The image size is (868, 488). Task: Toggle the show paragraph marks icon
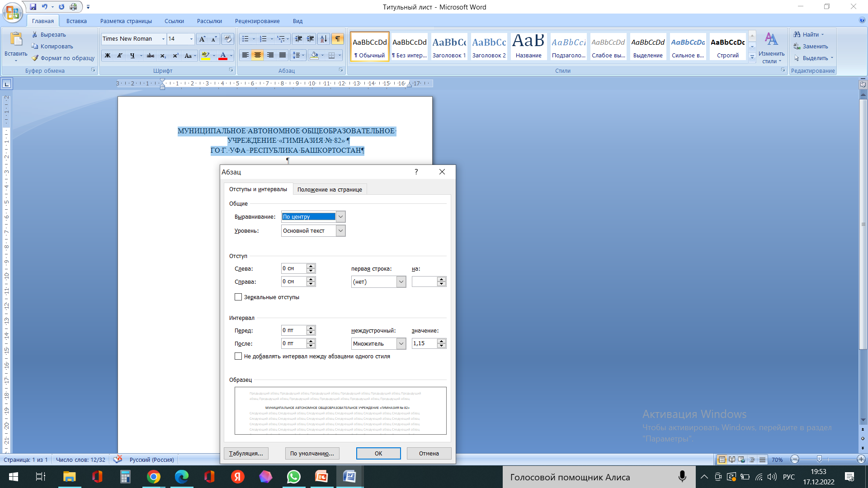(x=337, y=39)
